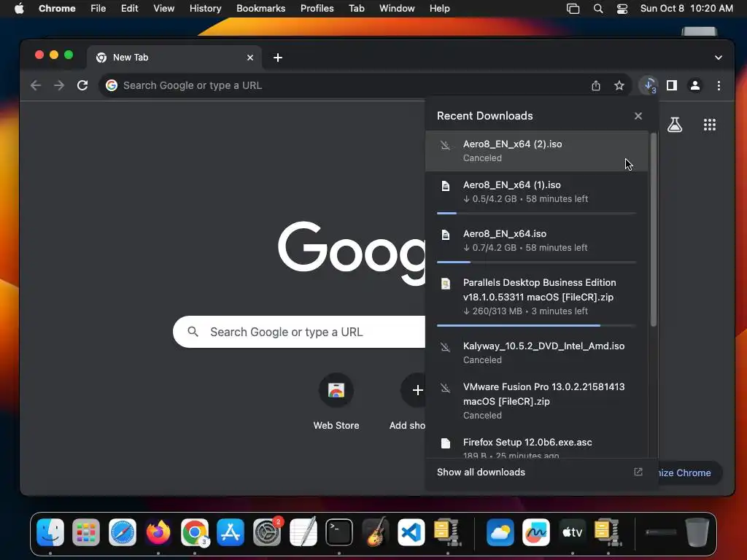Image resolution: width=747 pixels, height=560 pixels.
Task: Go back with the back arrow
Action: pyautogui.click(x=36, y=85)
